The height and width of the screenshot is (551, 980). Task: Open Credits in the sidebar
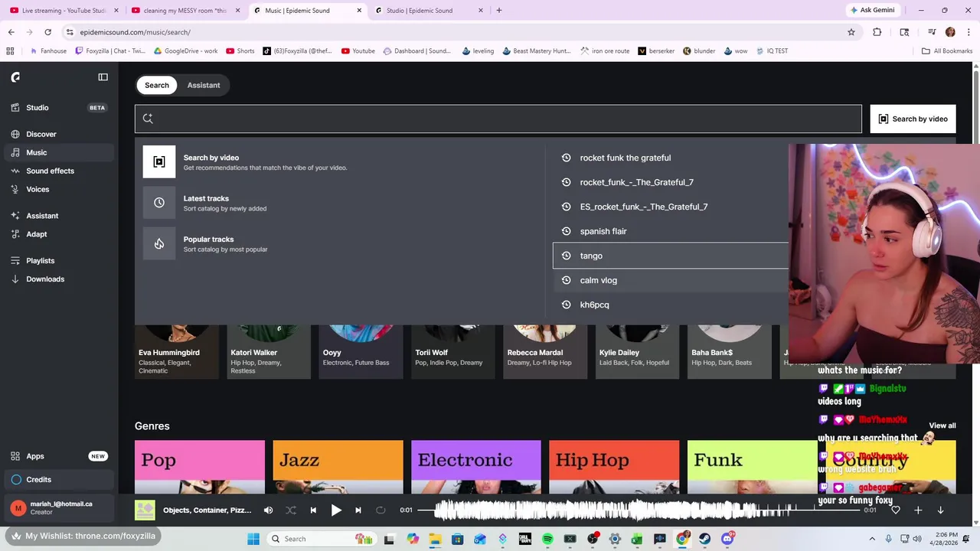pyautogui.click(x=59, y=480)
